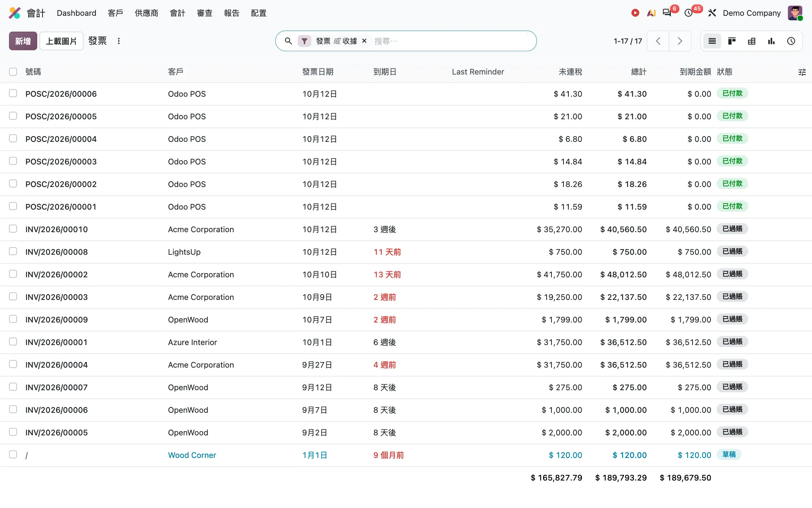Open the AI assistant icon

click(x=651, y=13)
